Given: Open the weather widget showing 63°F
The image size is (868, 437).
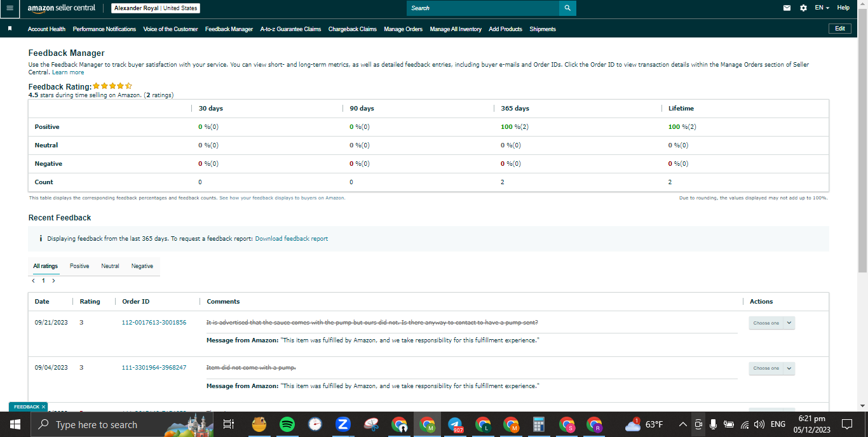Looking at the screenshot, I should [x=644, y=424].
